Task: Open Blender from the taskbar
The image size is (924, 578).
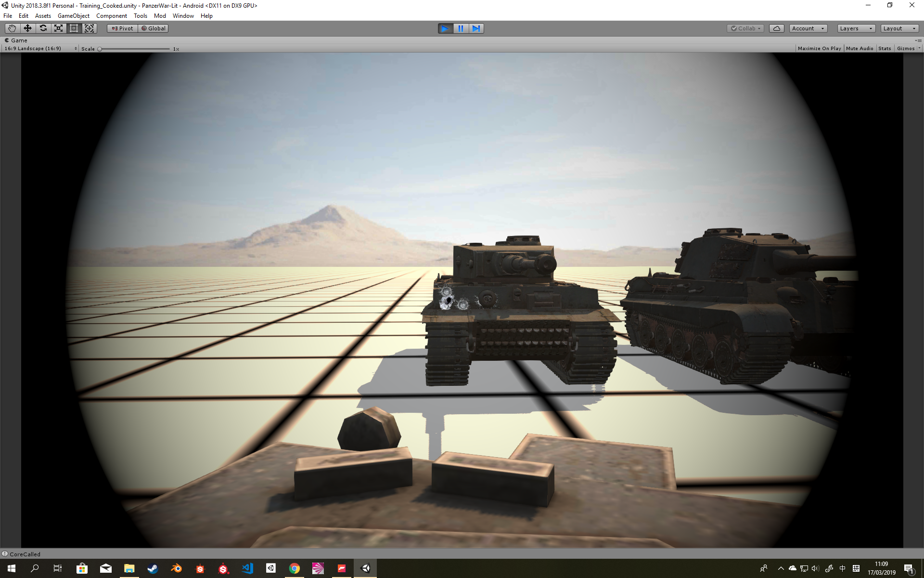Action: (176, 568)
